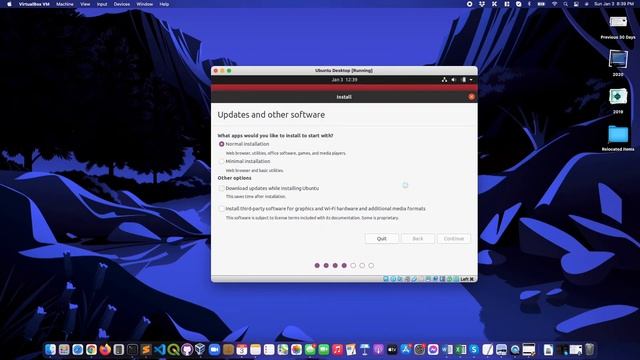Open the Window menu
The width and height of the screenshot is (640, 360).
(144, 4)
